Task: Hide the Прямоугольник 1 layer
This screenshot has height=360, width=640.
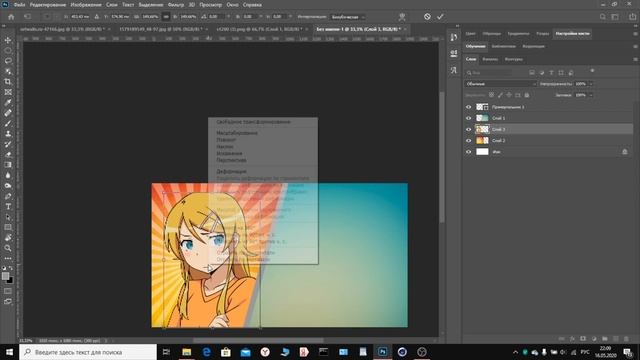Action: pyautogui.click(x=469, y=107)
